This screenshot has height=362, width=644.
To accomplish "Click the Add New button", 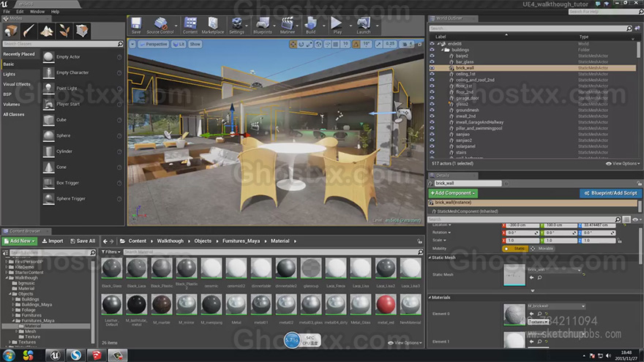I will point(19,241).
